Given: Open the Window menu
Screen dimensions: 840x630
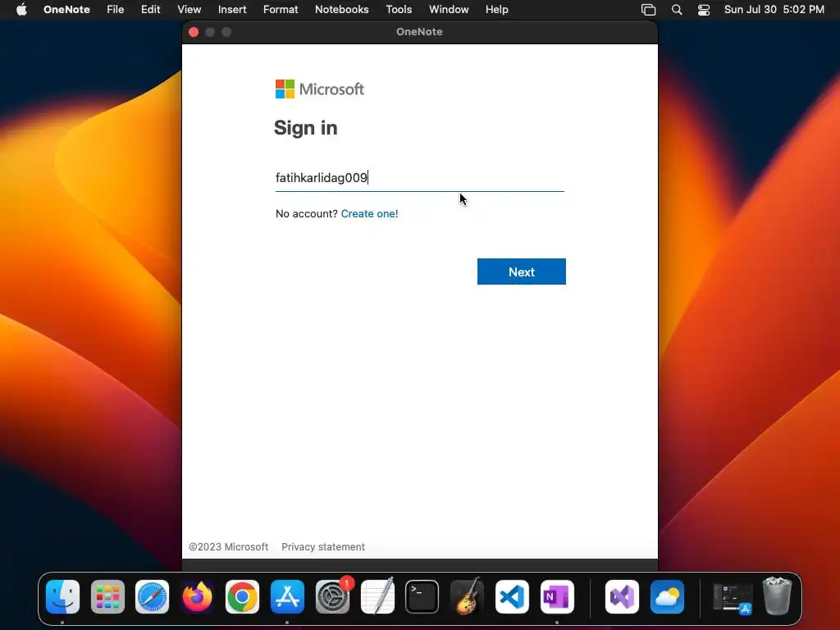Looking at the screenshot, I should coord(449,9).
